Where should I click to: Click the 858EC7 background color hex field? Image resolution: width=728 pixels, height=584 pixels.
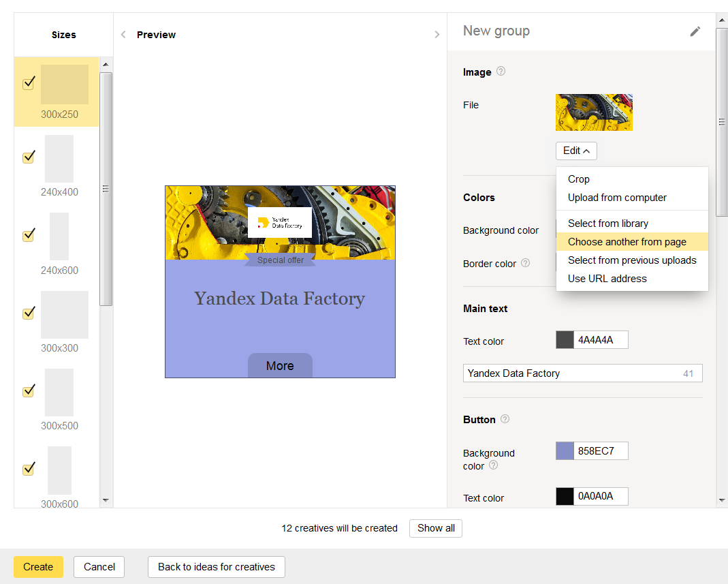click(601, 450)
